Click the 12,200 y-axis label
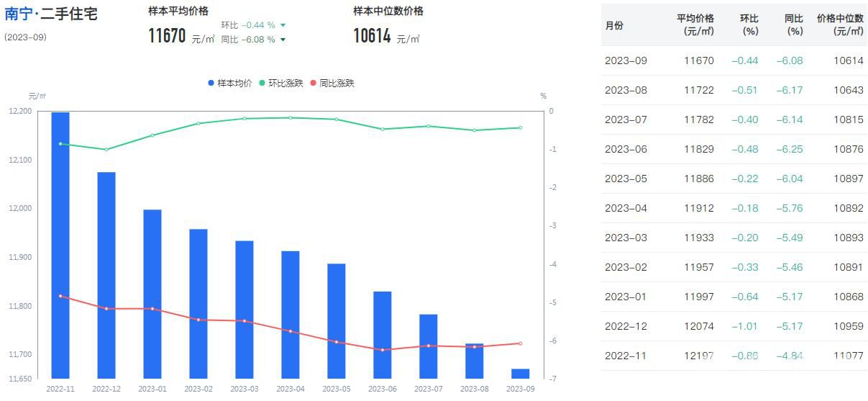This screenshot has width=868, height=401. coord(20,111)
